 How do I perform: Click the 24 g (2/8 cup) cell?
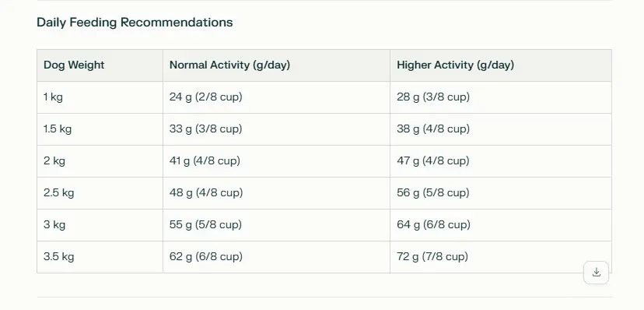[276, 97]
